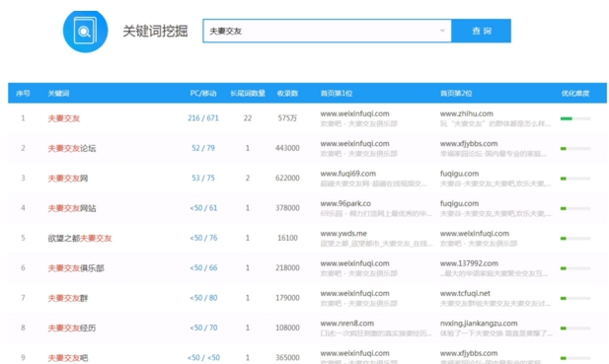
Task: Click fuqigu.com in row 3
Action: pyautogui.click(x=459, y=174)
